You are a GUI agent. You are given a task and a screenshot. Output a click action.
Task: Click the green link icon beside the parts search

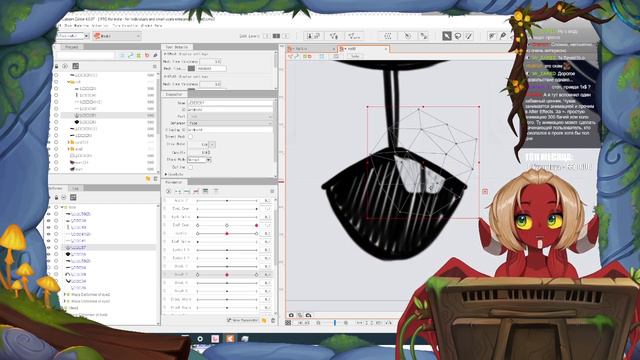point(131,55)
